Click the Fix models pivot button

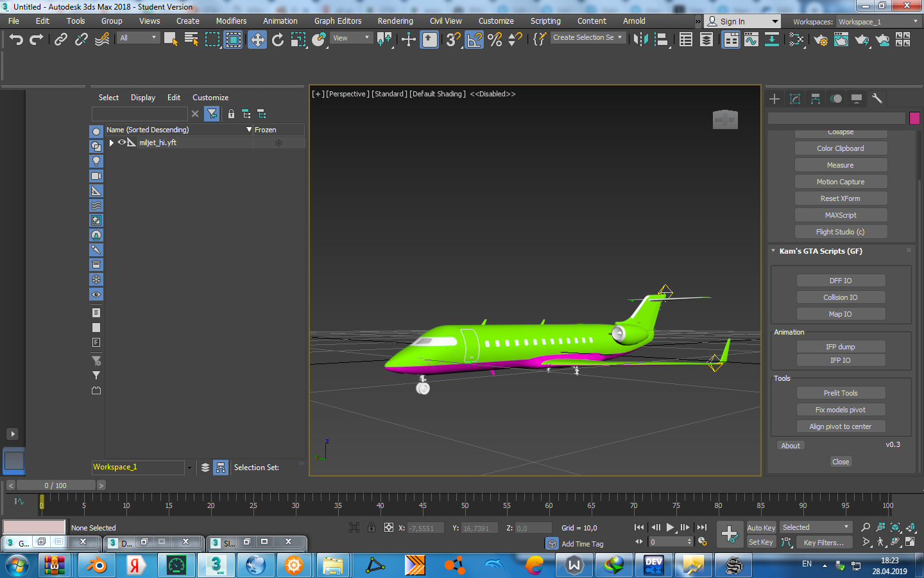[x=841, y=410]
